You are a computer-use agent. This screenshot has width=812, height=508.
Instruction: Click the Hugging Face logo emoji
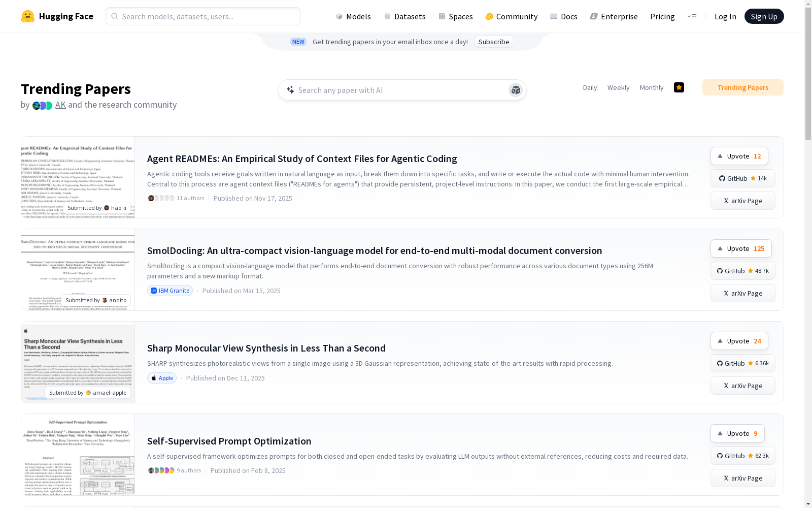point(28,16)
